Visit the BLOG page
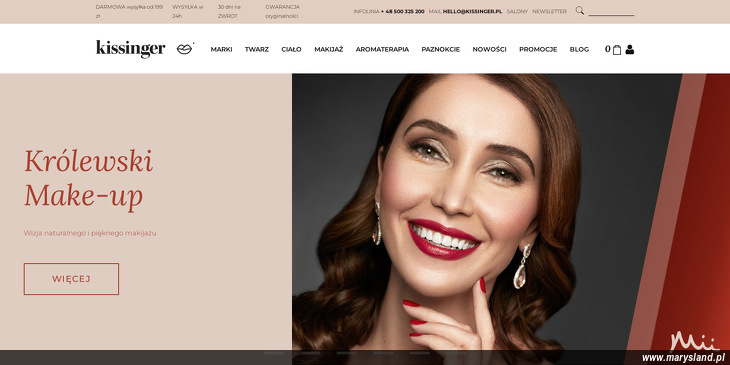 point(579,49)
